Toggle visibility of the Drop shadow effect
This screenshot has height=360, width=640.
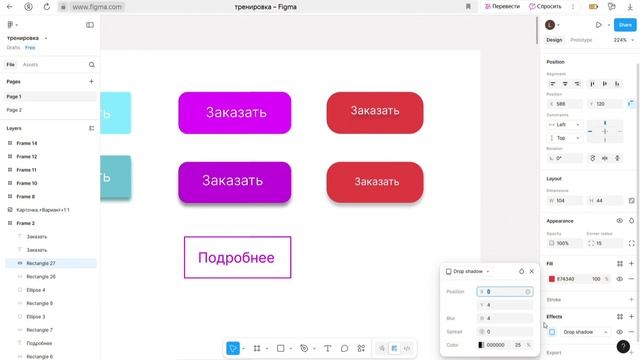pyautogui.click(x=620, y=332)
